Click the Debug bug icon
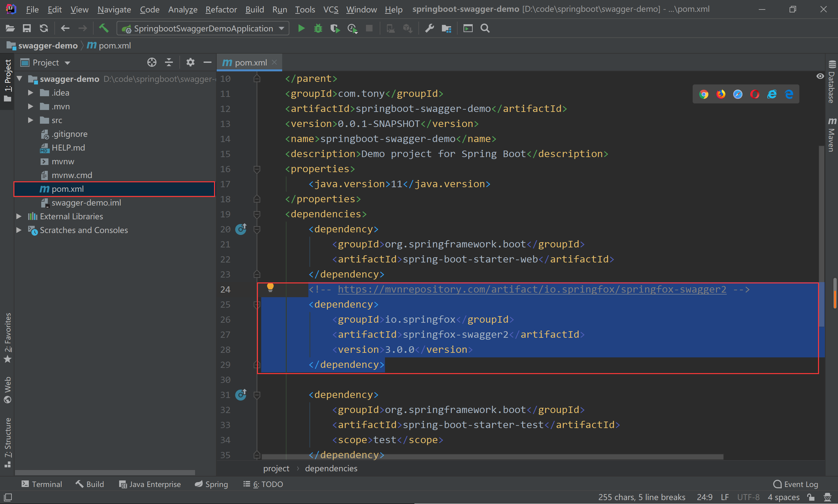838x504 pixels. coord(318,28)
